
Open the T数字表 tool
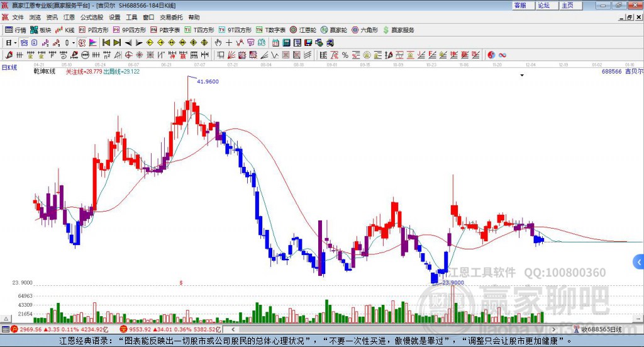[x=270, y=30]
